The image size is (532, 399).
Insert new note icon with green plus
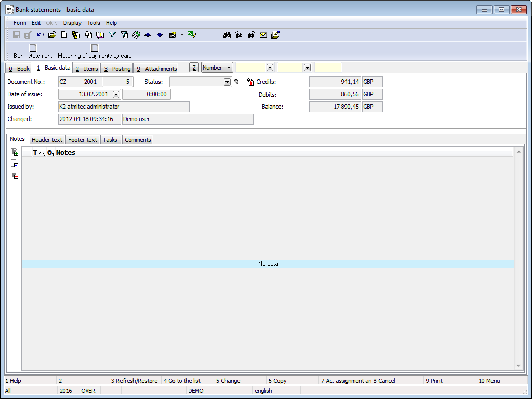pyautogui.click(x=15, y=152)
